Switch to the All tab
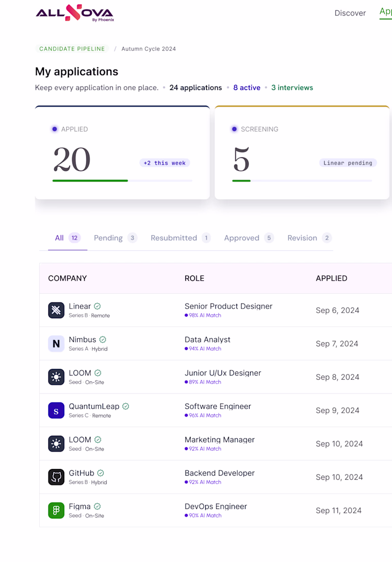 click(68, 238)
